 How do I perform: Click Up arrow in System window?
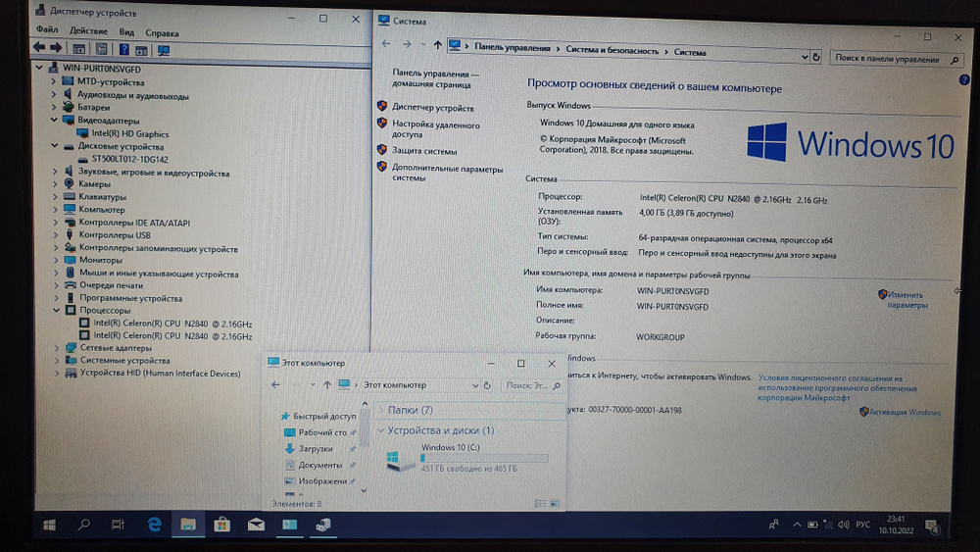pos(437,44)
